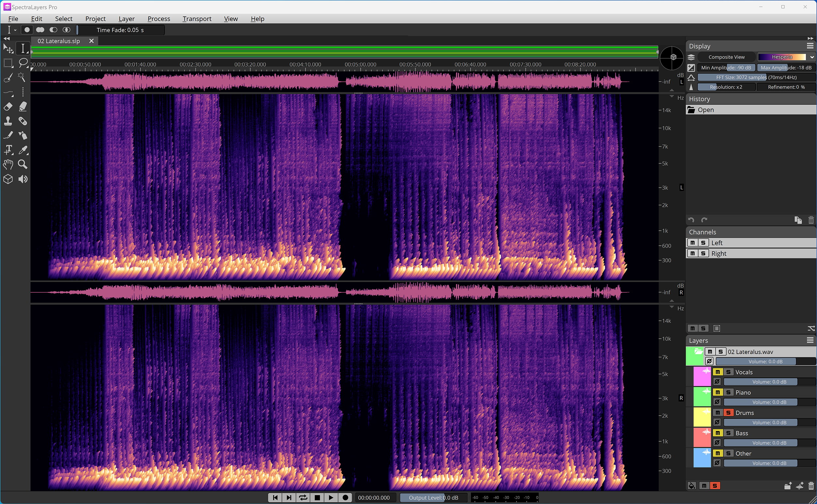Mute the Vocals layer

(718, 372)
